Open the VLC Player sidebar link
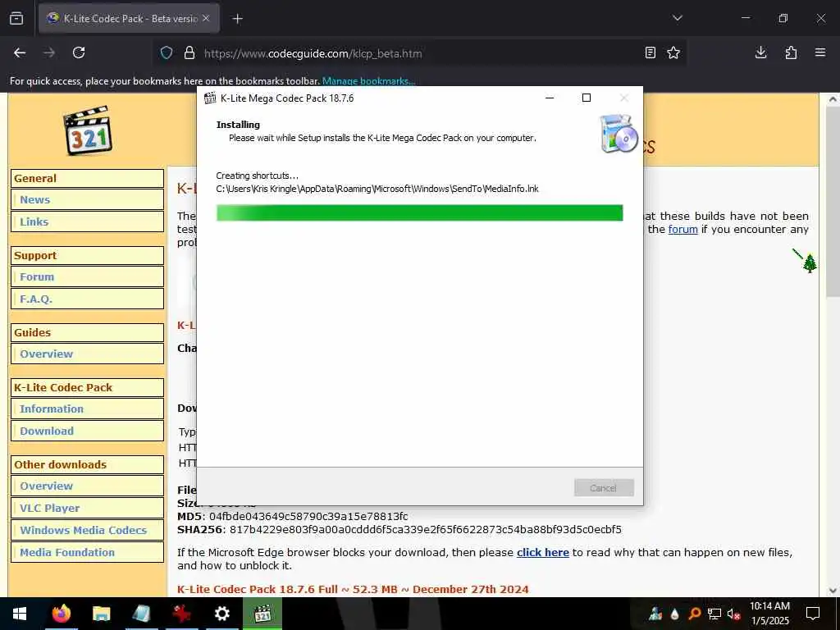 click(50, 509)
